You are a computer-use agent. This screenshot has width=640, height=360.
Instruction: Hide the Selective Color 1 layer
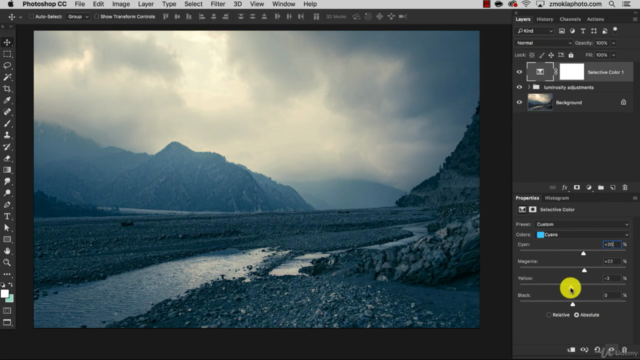519,72
